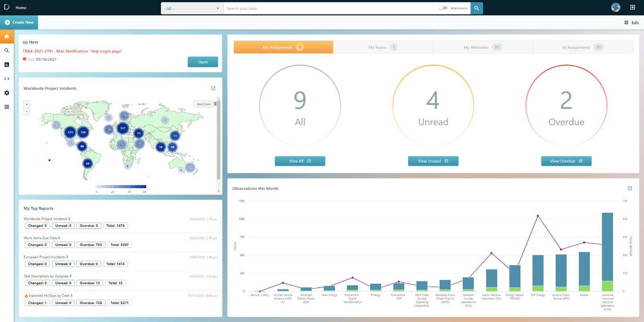Zoom in the map with plus button
Viewport: 644px width, 322px height.
click(27, 104)
